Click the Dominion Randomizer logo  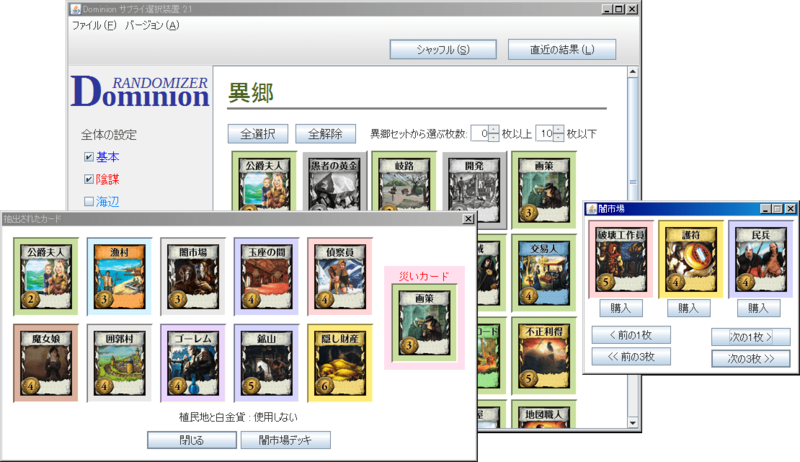pos(140,92)
